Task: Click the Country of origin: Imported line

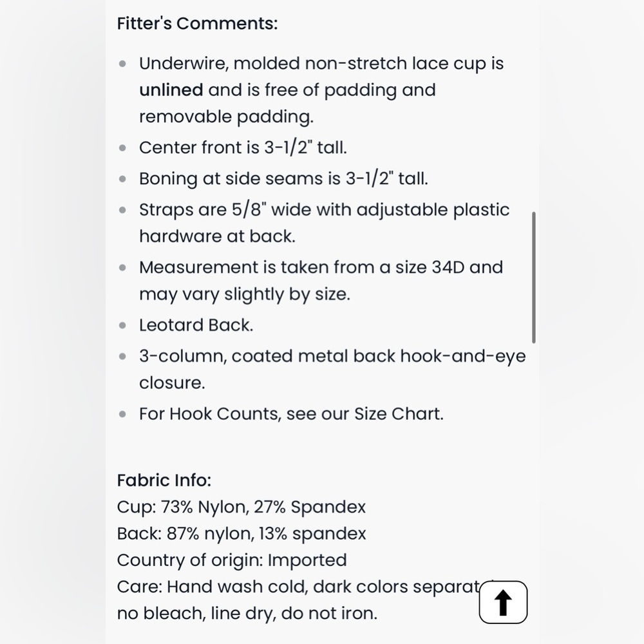Action: pos(232,560)
